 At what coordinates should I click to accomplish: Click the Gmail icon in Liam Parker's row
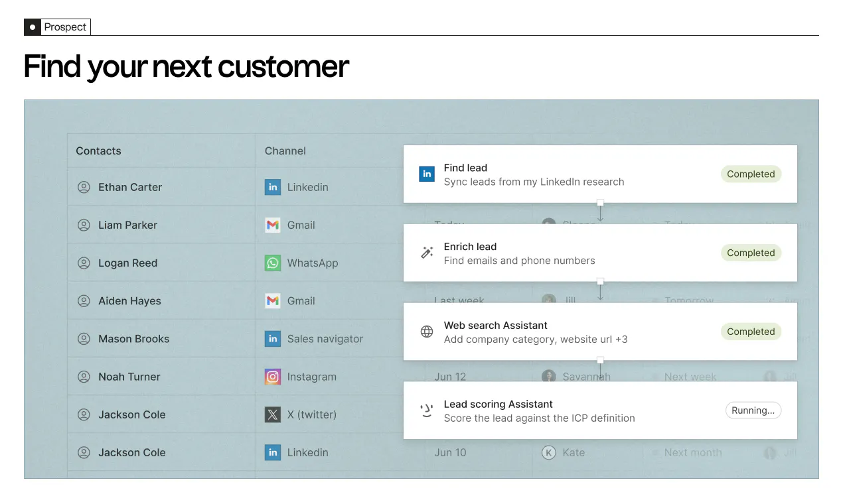(x=273, y=225)
